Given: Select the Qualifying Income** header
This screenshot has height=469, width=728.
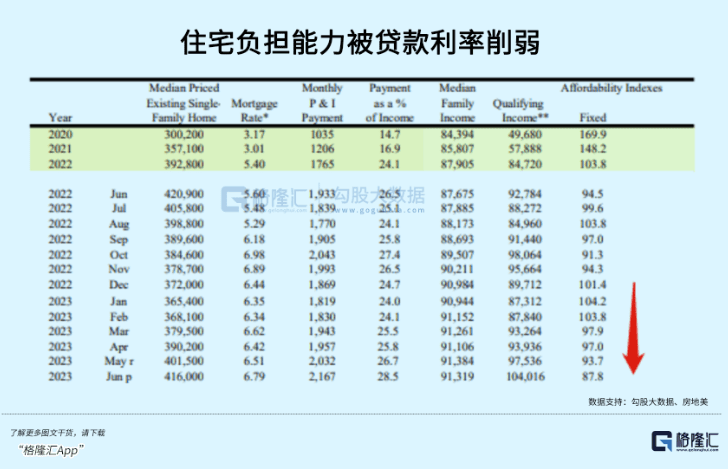Looking at the screenshot, I should 520,111.
